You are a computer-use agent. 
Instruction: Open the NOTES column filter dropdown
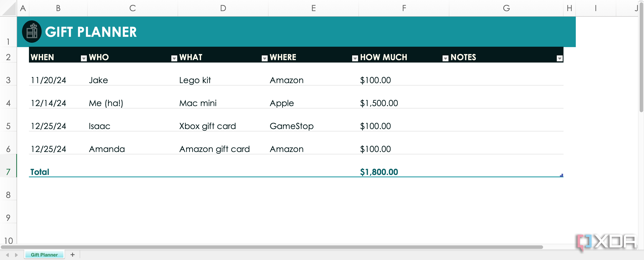coord(559,58)
